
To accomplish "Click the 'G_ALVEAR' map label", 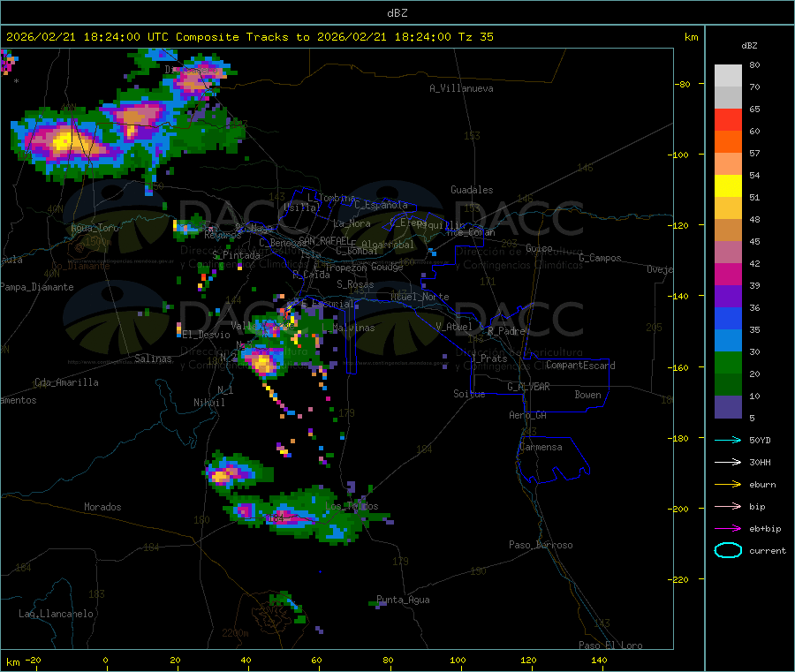I will click(x=528, y=387).
